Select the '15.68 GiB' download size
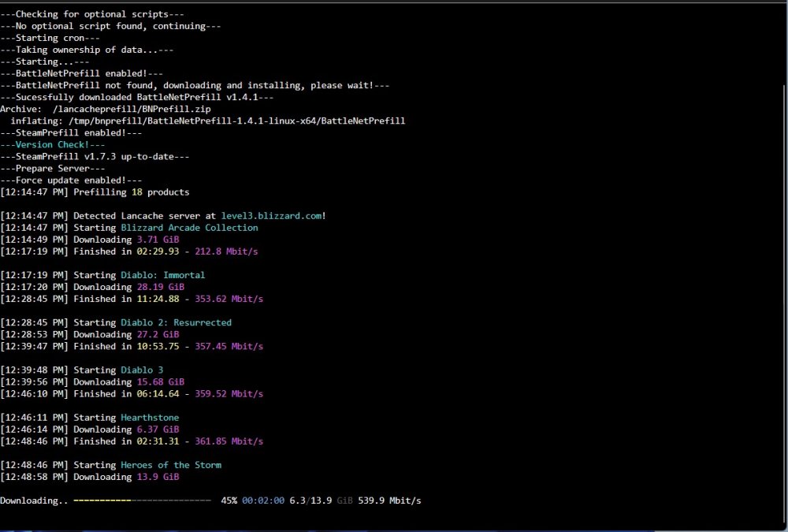Image resolution: width=788 pixels, height=532 pixels. tap(160, 381)
